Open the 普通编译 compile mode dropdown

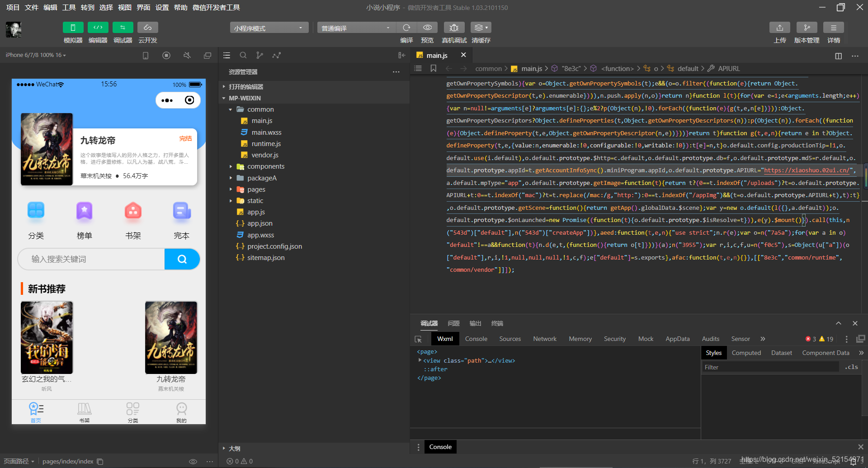(x=356, y=28)
